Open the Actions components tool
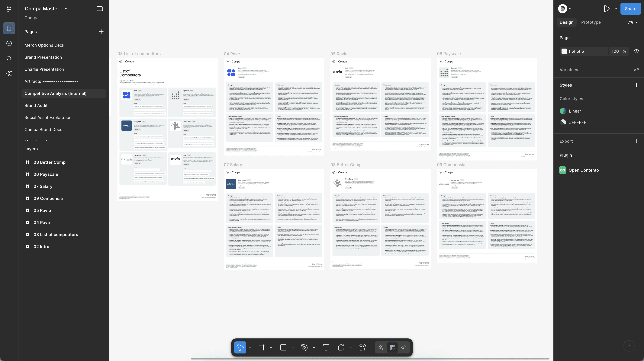This screenshot has height=361, width=644. [362, 347]
